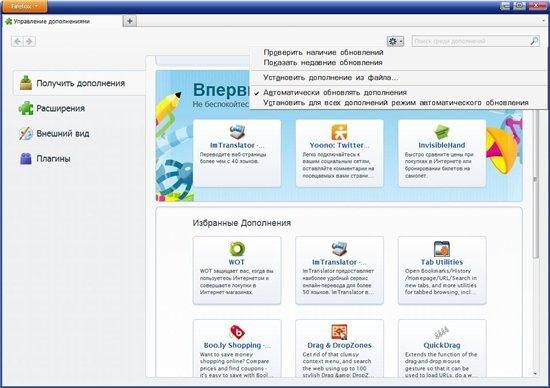The height and width of the screenshot is (388, 550).
Task: Open Yoono: Twitter title link
Action: [339, 145]
